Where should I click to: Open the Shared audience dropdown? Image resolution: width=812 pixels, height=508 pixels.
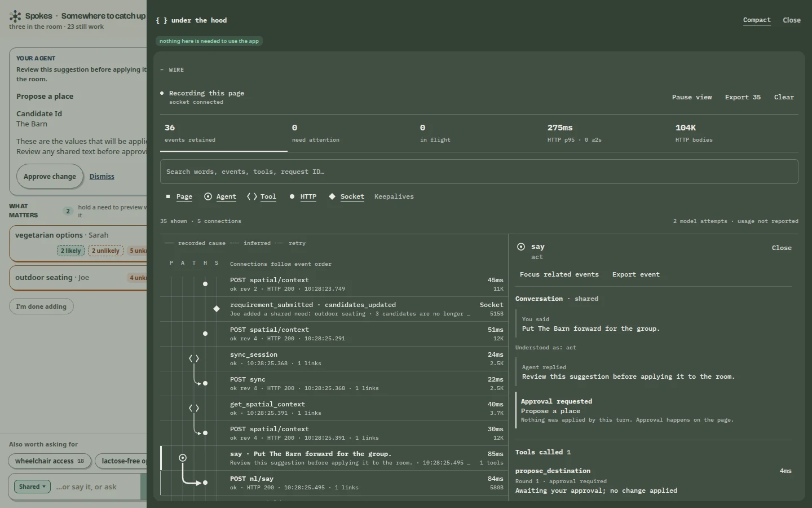pos(32,487)
